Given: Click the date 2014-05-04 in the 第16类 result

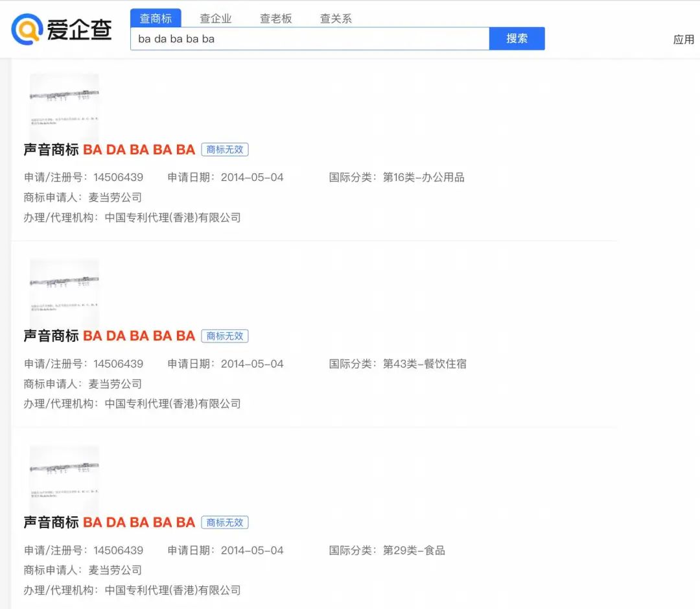Looking at the screenshot, I should (x=252, y=177).
